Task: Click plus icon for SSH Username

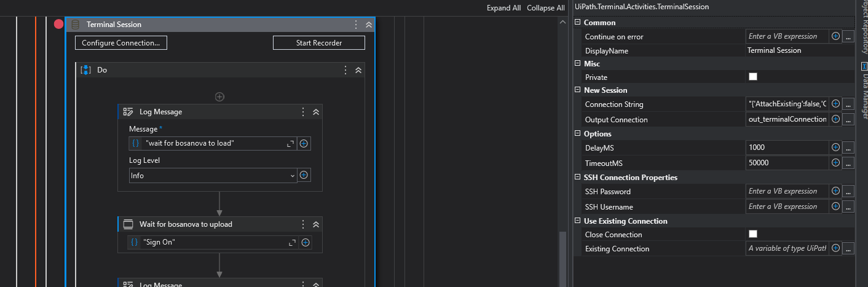Action: [x=835, y=206]
